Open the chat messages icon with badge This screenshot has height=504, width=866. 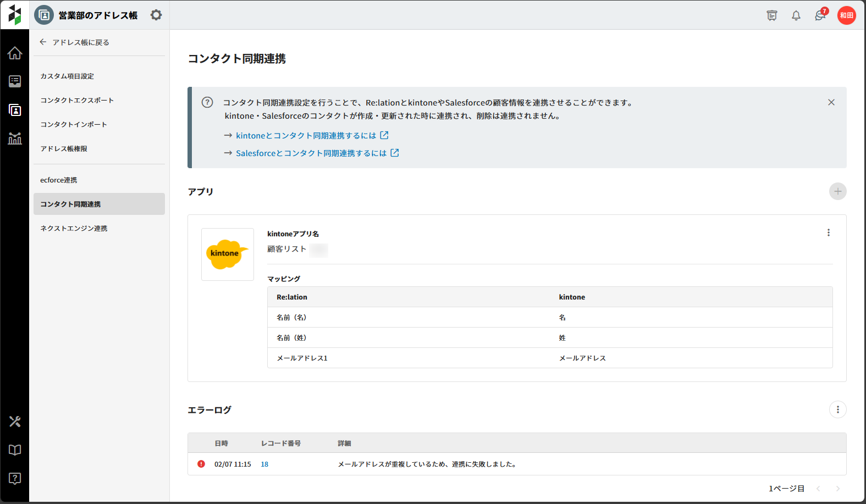[820, 15]
